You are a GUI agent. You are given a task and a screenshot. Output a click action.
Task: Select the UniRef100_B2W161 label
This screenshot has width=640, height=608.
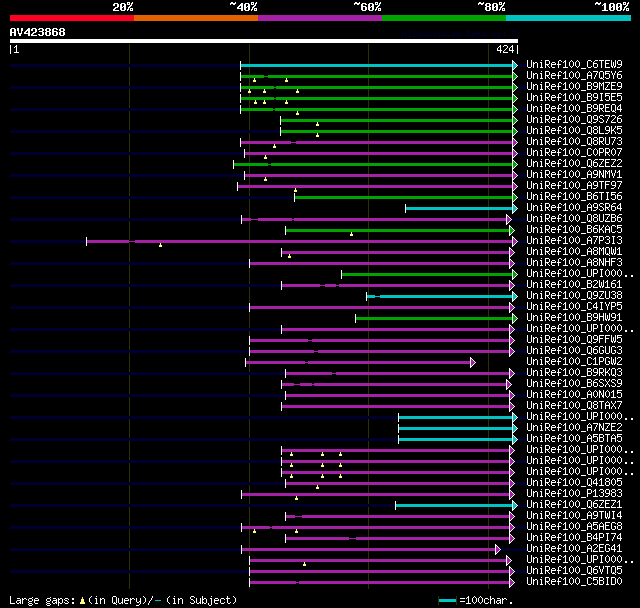(574, 285)
